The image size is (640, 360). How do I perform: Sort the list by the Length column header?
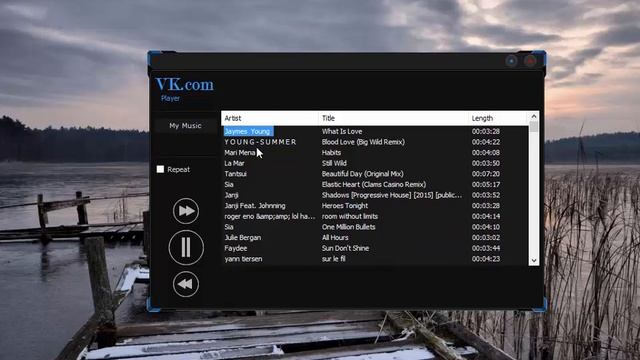coord(498,118)
